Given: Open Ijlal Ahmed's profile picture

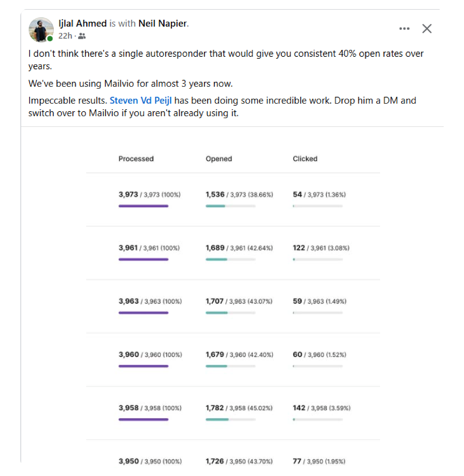Looking at the screenshot, I should [x=41, y=29].
